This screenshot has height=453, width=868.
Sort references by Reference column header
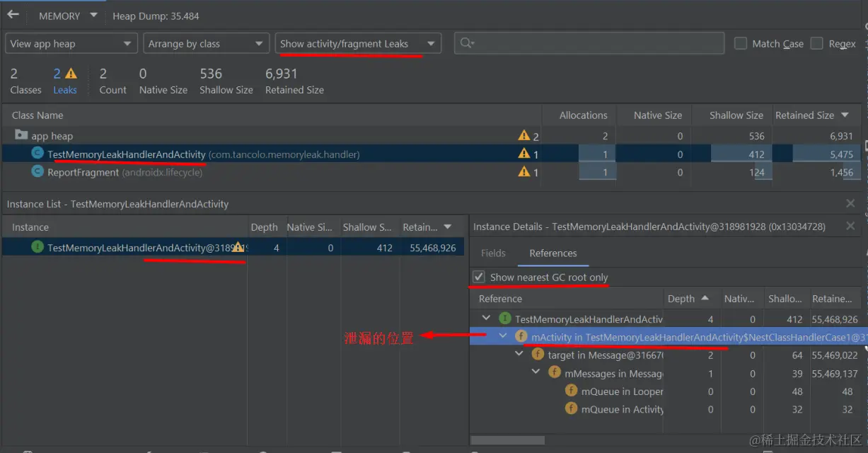(500, 299)
